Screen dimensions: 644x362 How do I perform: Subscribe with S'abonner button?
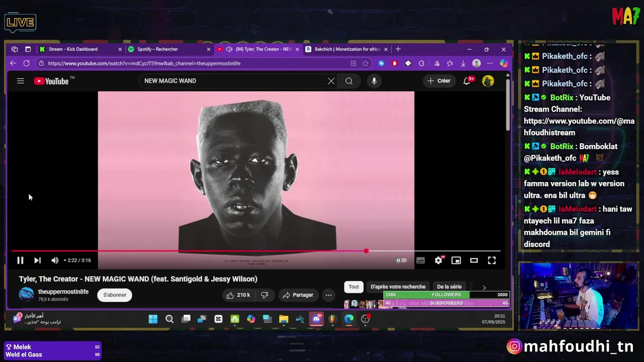(115, 295)
